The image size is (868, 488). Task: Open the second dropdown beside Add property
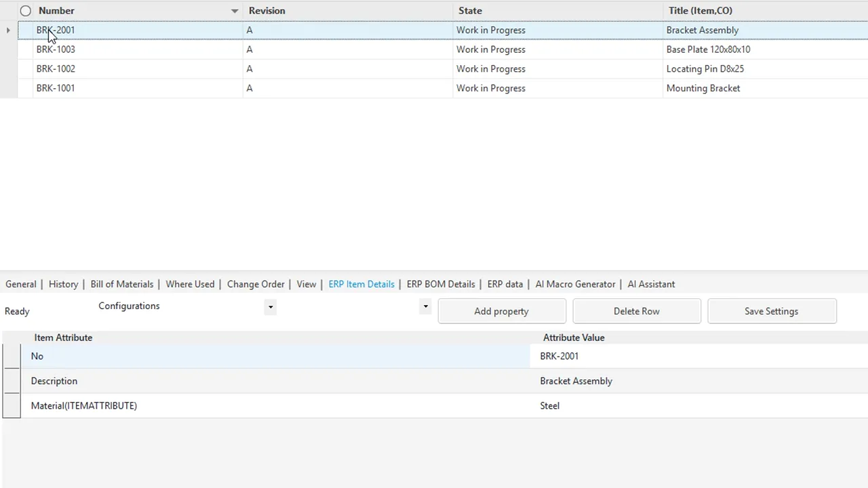pyautogui.click(x=425, y=306)
